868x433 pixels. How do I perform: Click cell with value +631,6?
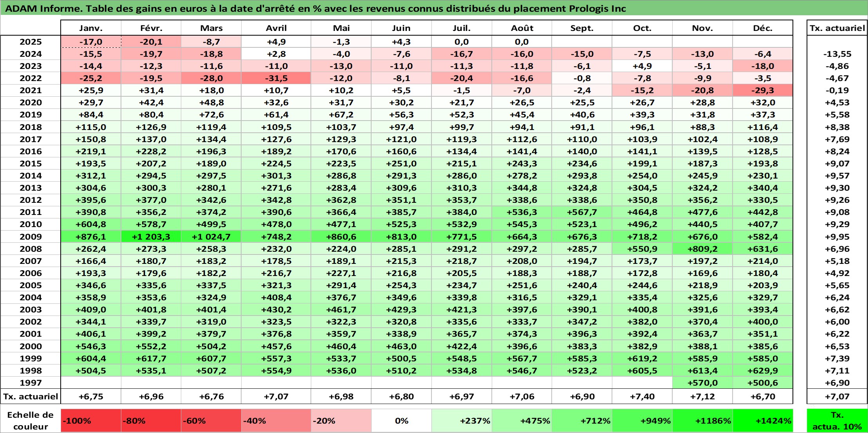[x=763, y=249]
